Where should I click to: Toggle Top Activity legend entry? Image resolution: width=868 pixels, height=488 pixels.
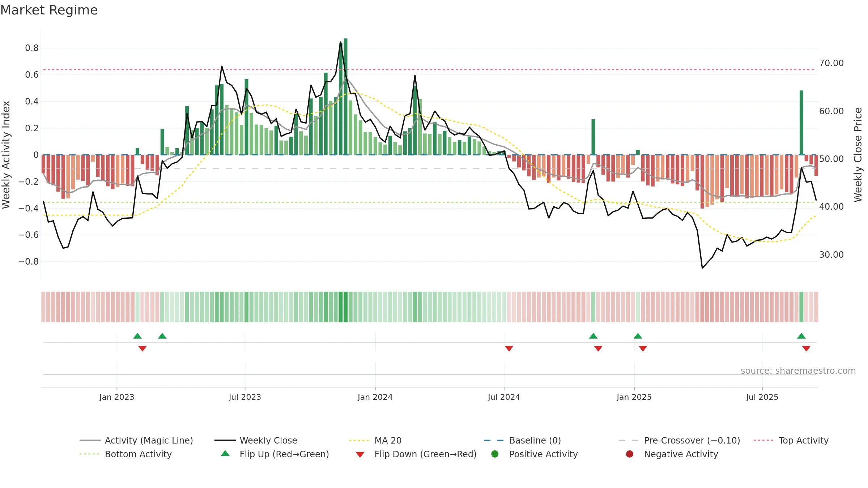(x=791, y=440)
